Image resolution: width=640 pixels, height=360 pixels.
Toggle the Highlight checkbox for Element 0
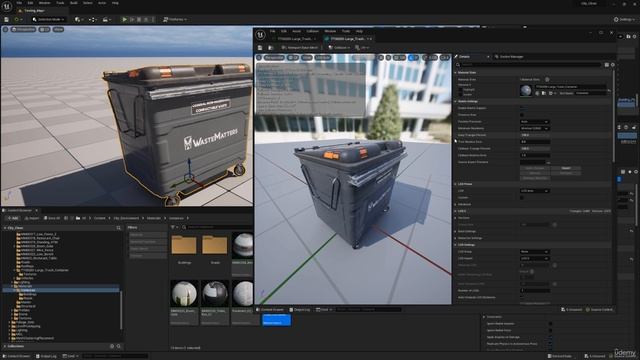click(460, 90)
